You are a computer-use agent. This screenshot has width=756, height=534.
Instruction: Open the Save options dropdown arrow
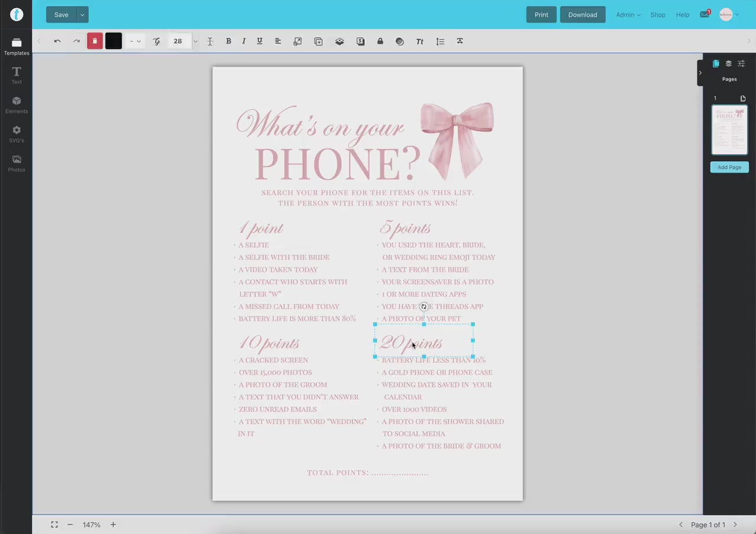pos(82,15)
